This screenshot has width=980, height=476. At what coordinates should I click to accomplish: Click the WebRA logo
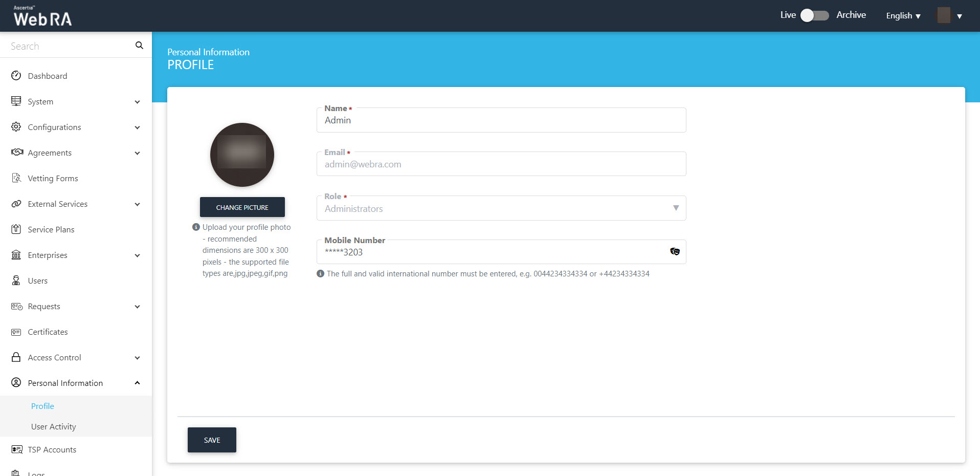42,16
